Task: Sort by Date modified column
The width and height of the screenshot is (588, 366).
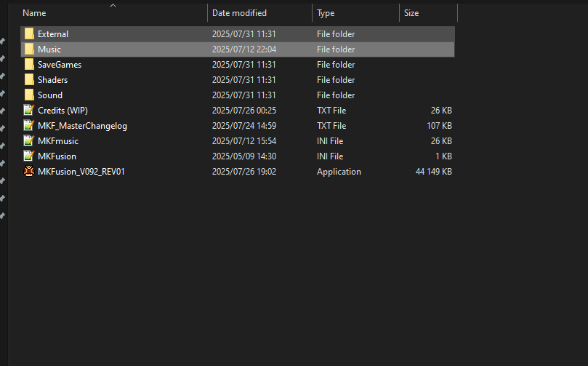Action: [239, 13]
